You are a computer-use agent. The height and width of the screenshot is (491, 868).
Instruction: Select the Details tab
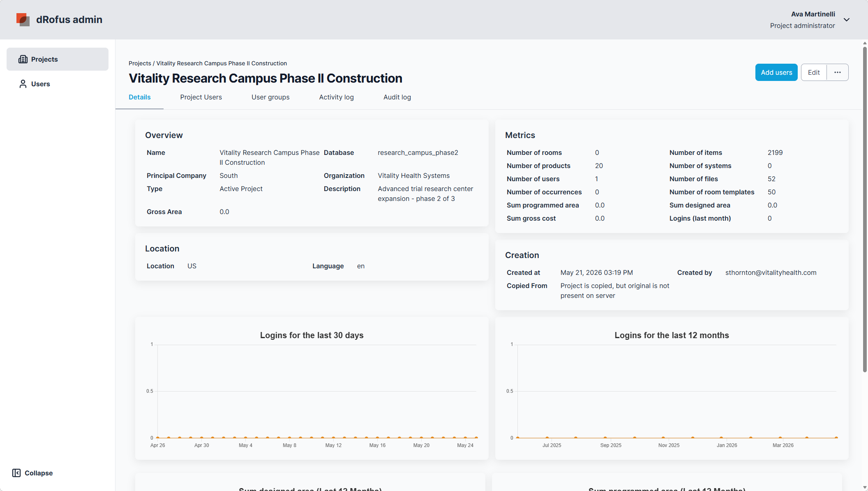coord(140,97)
